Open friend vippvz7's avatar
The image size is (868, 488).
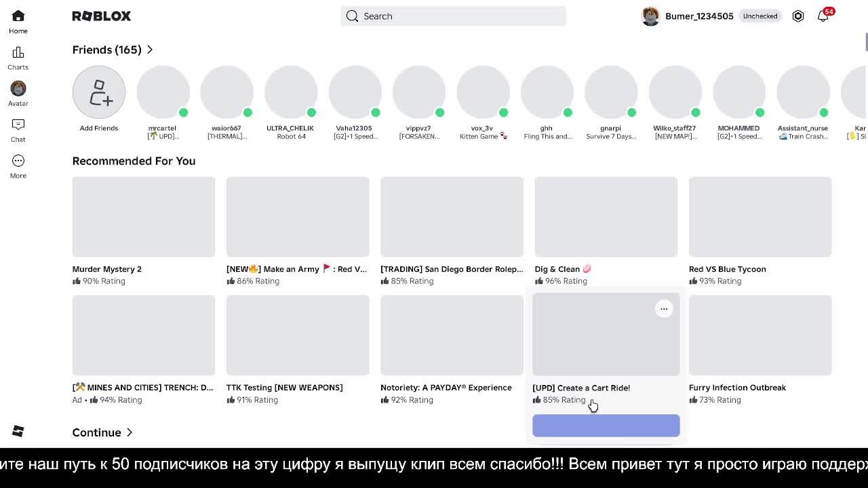tap(419, 93)
